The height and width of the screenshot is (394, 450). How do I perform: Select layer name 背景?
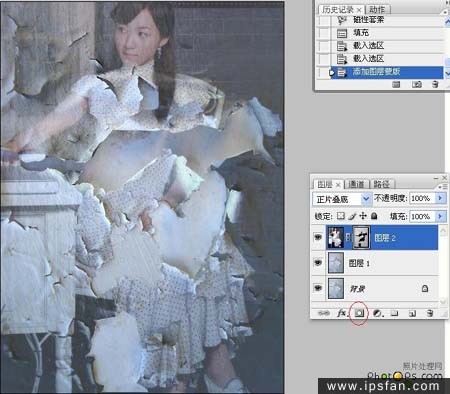357,289
